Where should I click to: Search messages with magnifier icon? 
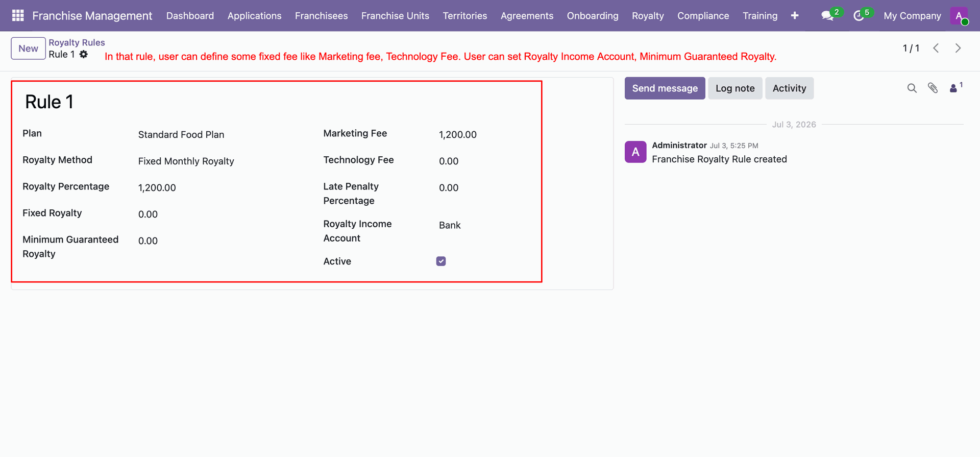(912, 88)
